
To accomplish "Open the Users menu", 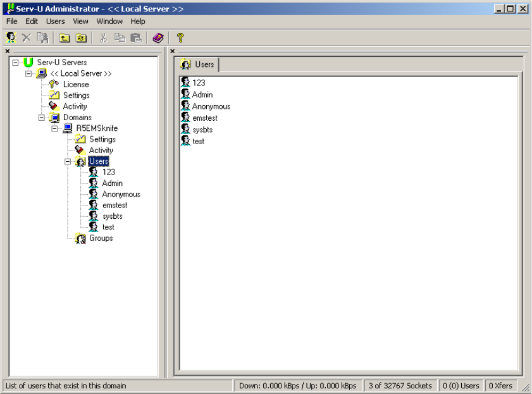I will coord(55,22).
